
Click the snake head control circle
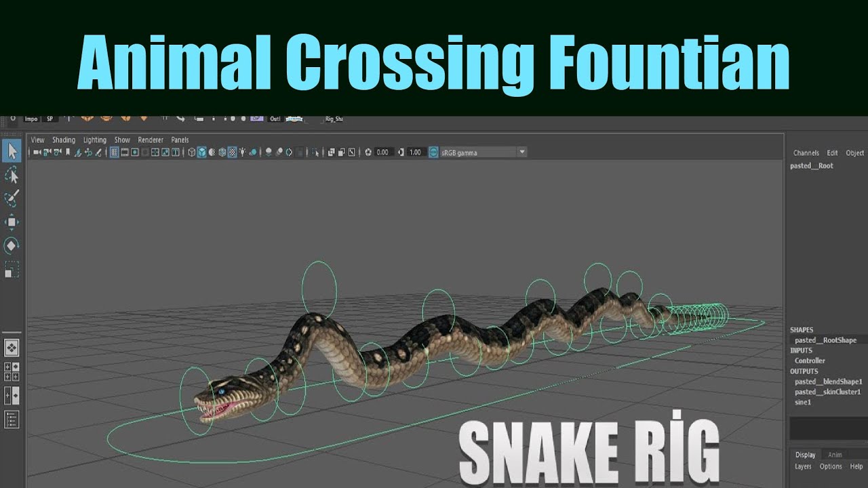click(196, 401)
